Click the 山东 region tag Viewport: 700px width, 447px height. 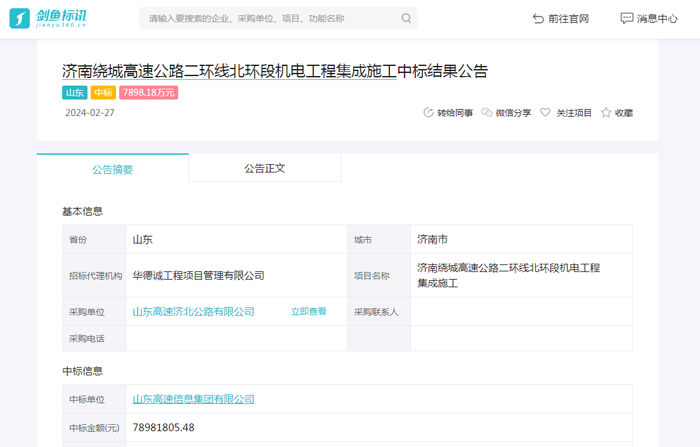[x=75, y=92]
